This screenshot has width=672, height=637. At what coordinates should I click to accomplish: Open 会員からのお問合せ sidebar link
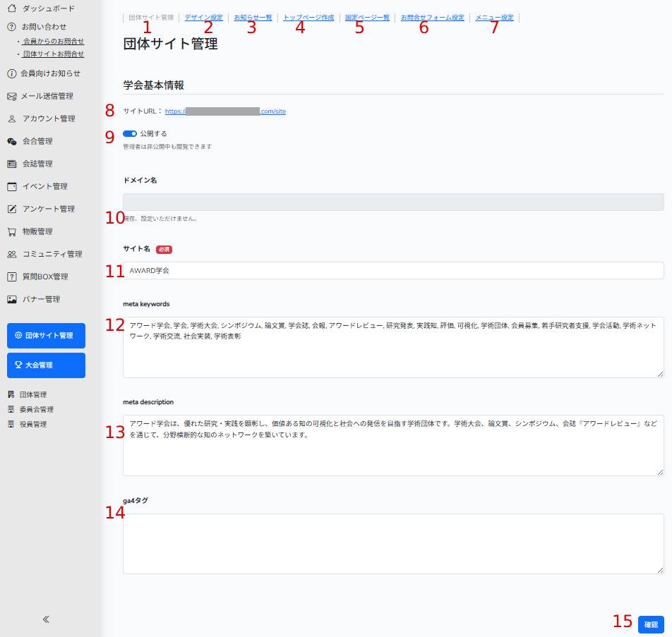53,42
